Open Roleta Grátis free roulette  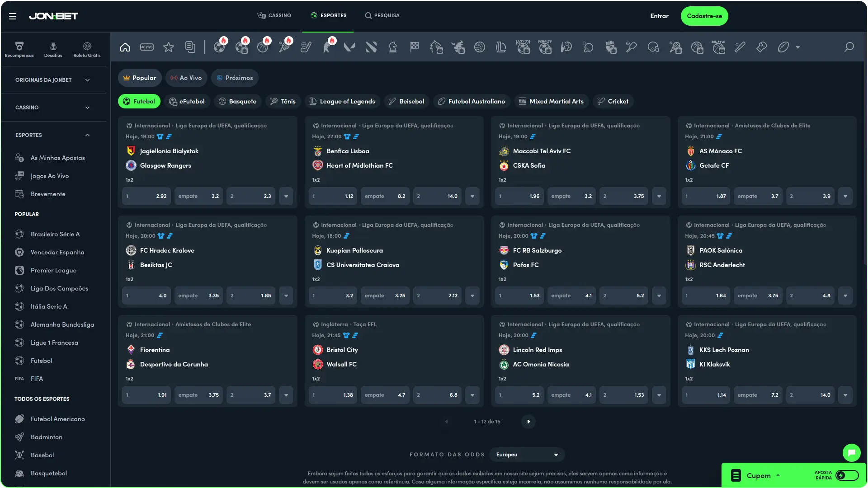point(87,49)
